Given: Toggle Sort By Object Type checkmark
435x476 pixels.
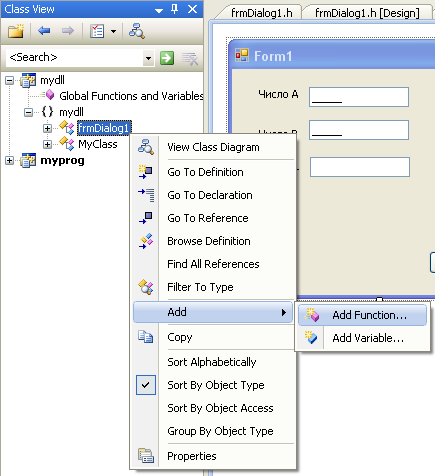Looking at the screenshot, I should [x=146, y=385].
